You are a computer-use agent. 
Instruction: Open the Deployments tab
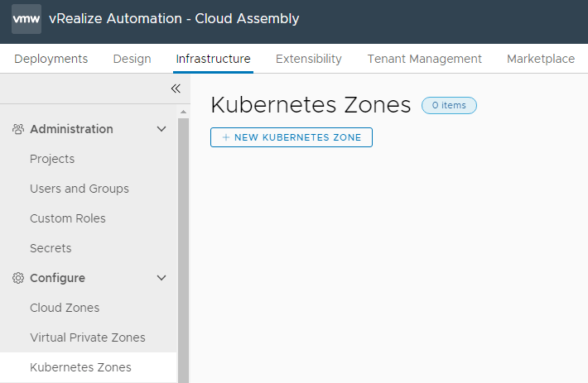[x=51, y=59]
